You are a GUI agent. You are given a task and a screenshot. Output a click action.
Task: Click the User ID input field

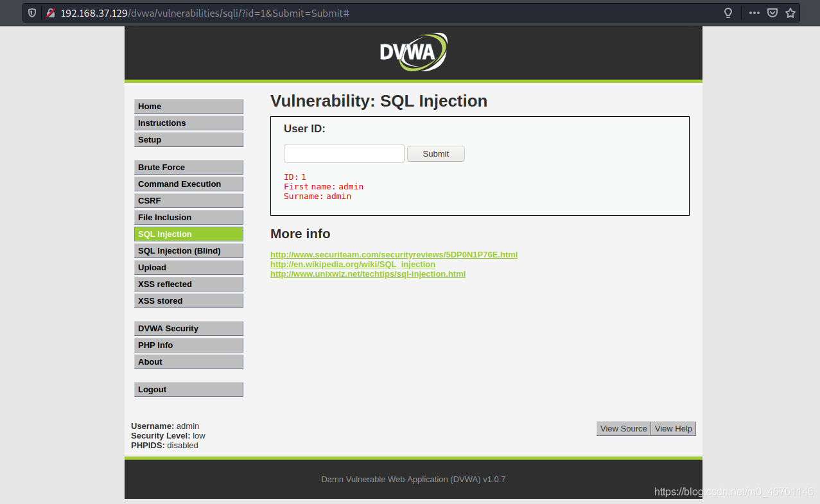[x=344, y=153]
